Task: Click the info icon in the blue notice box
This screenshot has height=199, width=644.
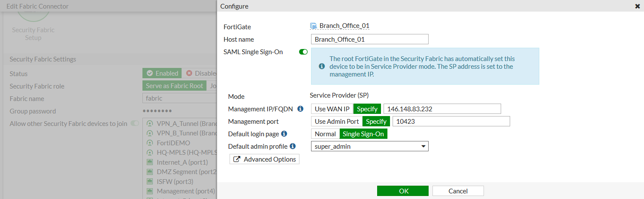Action: point(321,66)
